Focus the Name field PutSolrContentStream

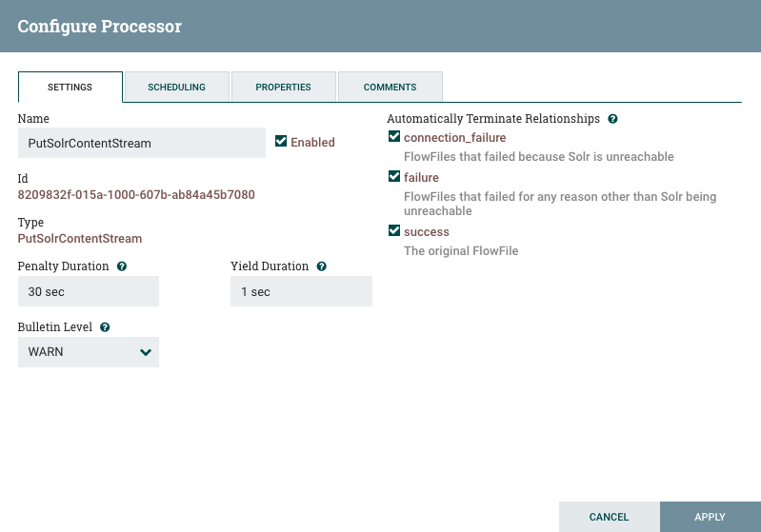point(142,143)
